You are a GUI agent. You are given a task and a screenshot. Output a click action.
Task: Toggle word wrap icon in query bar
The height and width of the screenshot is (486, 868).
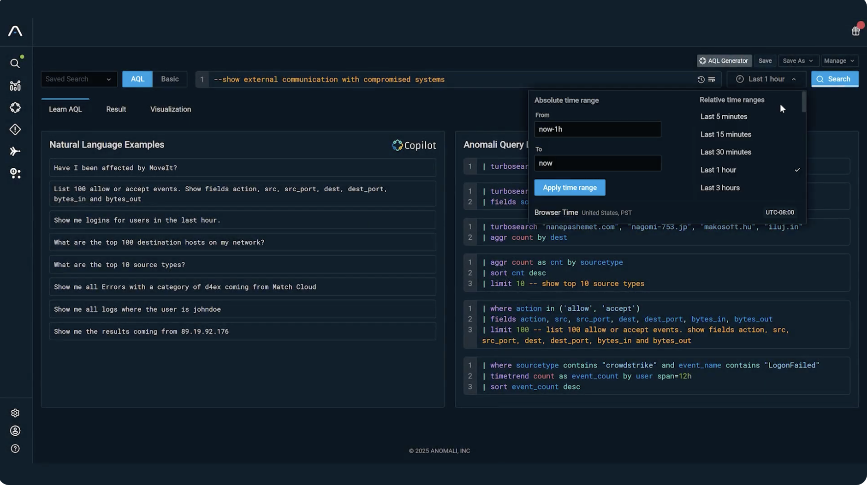point(712,79)
